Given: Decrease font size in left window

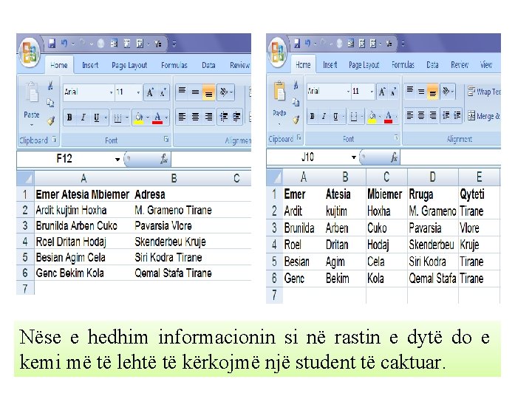Looking at the screenshot, I should click(x=163, y=92).
